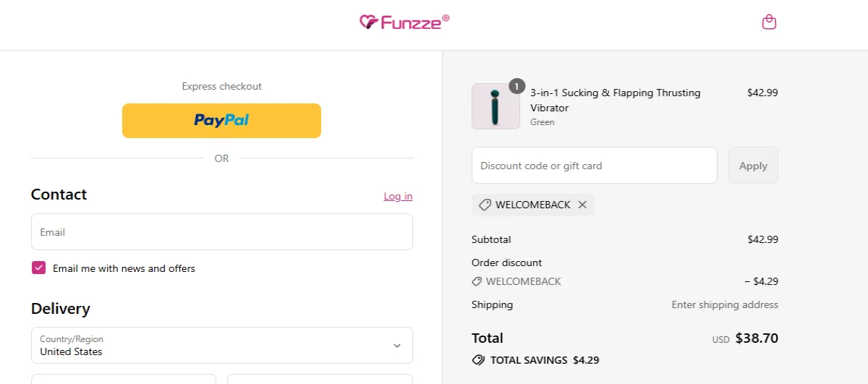Viewport: 868px width, 384px height.
Task: Click the tag icon in WELCOMEBACK chip
Action: 485,205
